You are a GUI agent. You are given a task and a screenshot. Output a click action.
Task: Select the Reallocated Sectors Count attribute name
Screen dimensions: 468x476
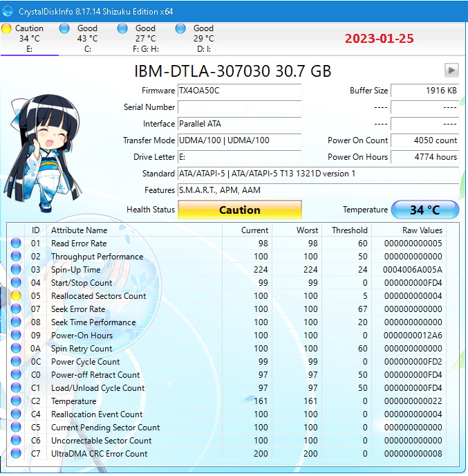(99, 295)
